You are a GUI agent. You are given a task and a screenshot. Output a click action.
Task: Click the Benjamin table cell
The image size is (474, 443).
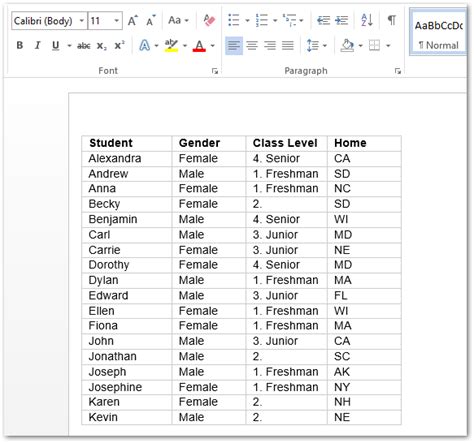point(127,220)
